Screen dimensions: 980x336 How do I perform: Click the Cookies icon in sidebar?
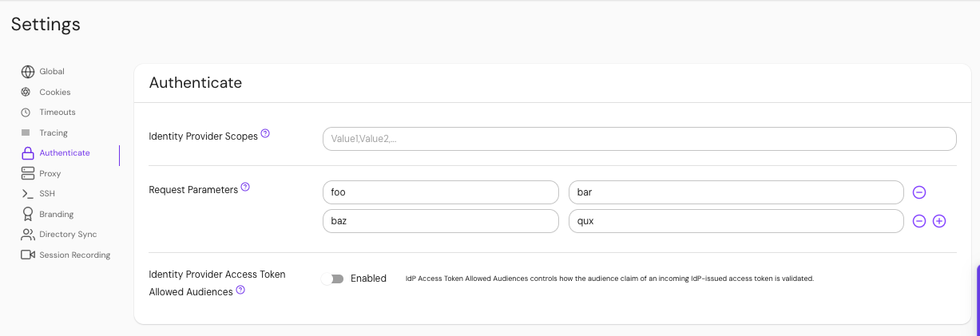26,92
